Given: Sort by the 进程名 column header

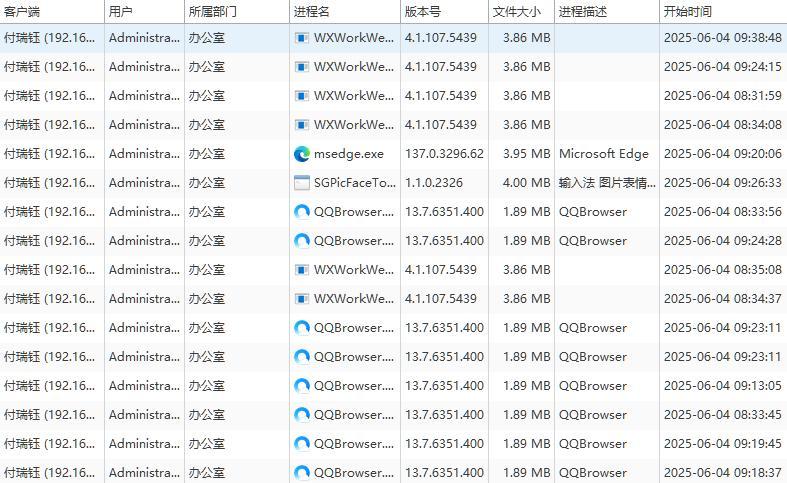Looking at the screenshot, I should pyautogui.click(x=345, y=12).
